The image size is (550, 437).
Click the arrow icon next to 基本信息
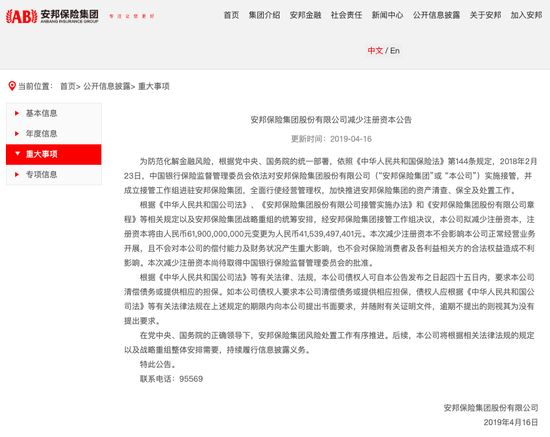pos(16,113)
